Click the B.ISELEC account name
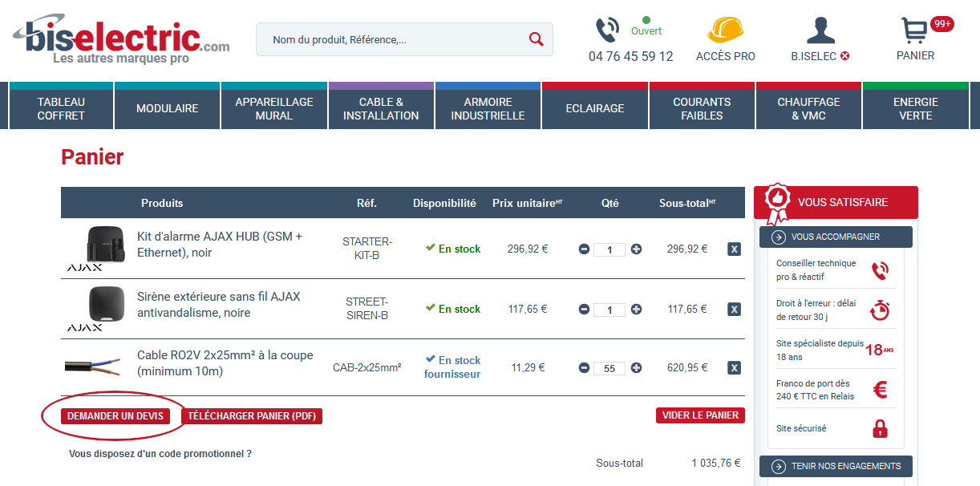Screen dimensions: 980x486 pyautogui.click(x=814, y=56)
